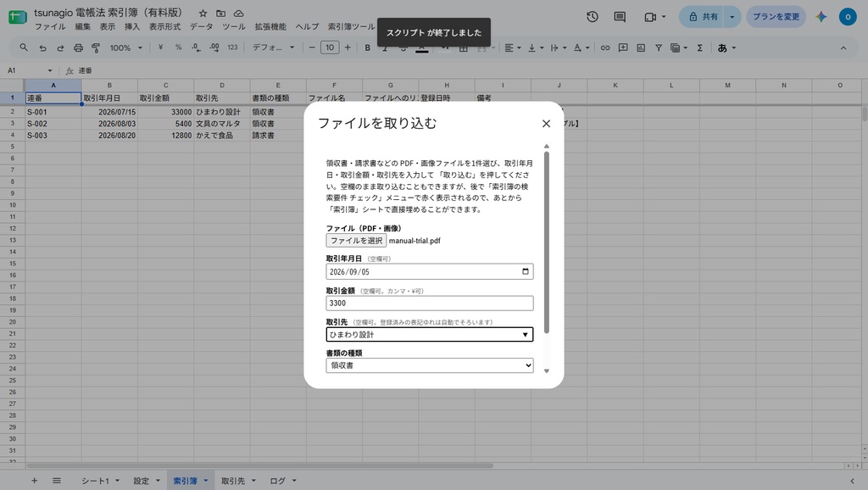868x490 pixels.
Task: Click the font size box
Action: click(330, 47)
